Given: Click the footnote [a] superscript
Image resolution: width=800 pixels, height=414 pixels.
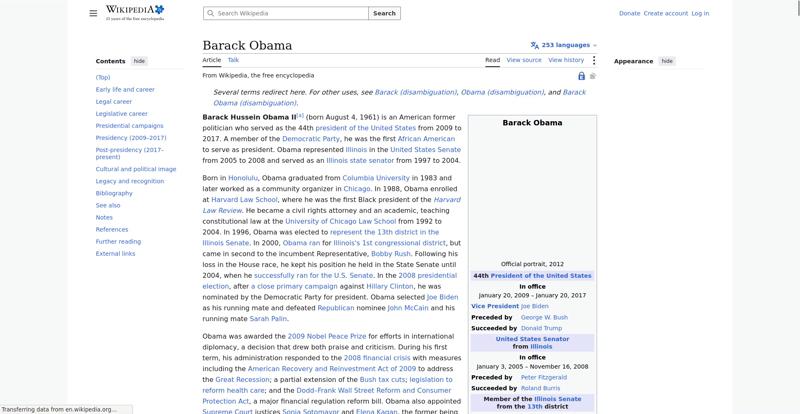Looking at the screenshot, I should [x=300, y=115].
